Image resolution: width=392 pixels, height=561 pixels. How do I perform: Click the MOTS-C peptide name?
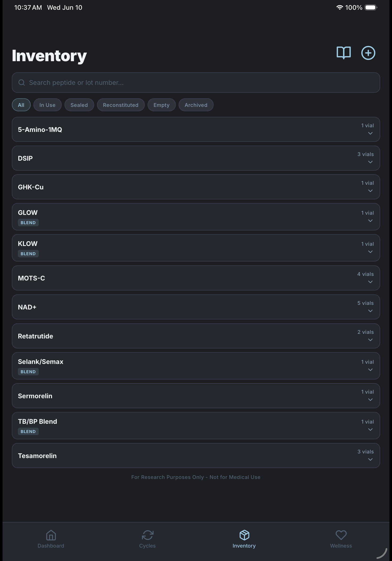(31, 278)
